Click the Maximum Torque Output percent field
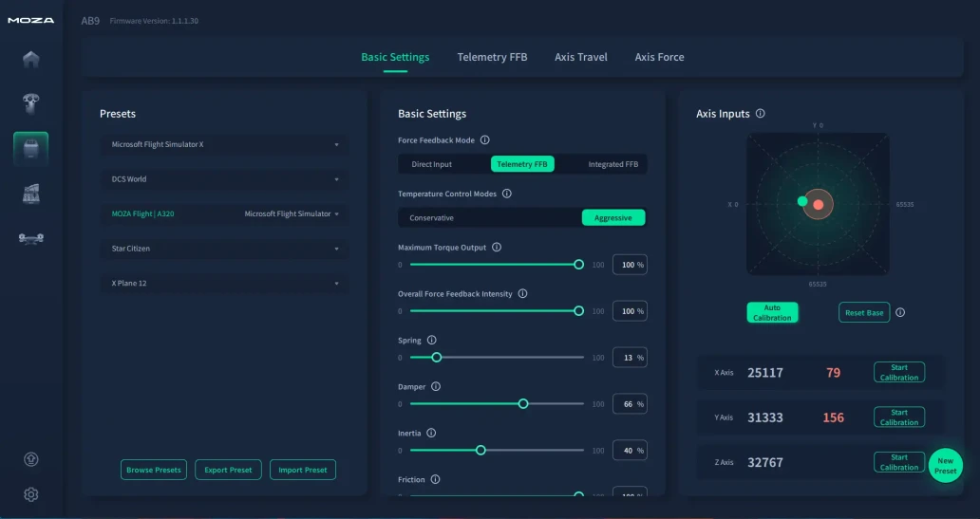The image size is (980, 519). pyautogui.click(x=630, y=265)
